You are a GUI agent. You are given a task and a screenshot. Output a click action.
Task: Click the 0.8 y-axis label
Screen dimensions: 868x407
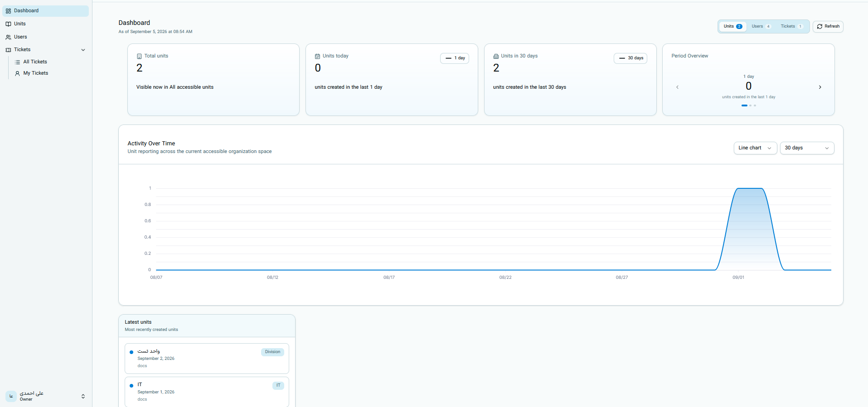[148, 205]
